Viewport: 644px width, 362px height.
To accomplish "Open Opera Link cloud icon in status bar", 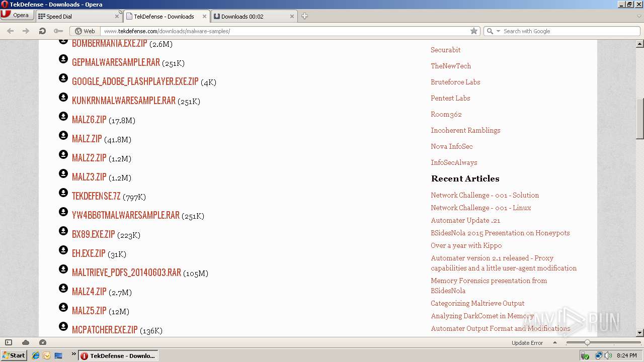I will [x=26, y=342].
